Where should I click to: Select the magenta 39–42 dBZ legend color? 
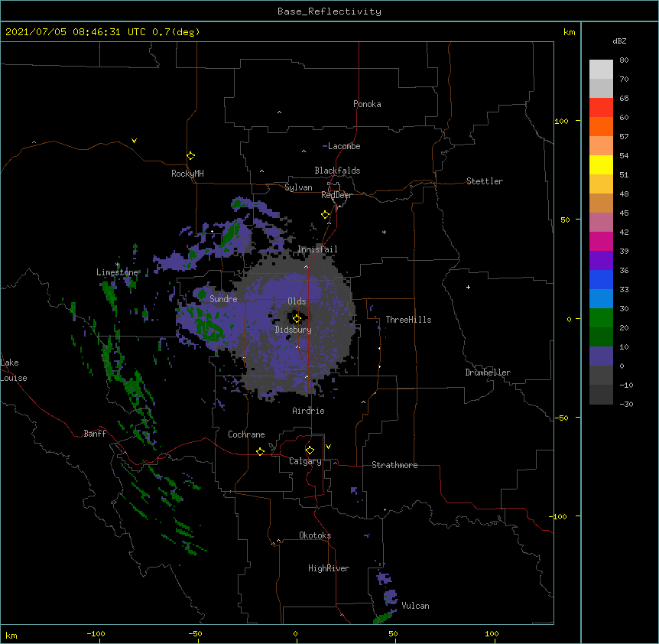click(x=601, y=241)
